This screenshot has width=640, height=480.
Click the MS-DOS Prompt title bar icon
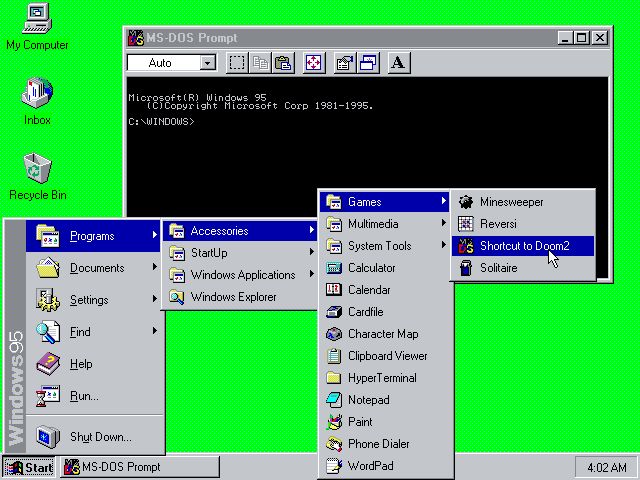point(136,38)
